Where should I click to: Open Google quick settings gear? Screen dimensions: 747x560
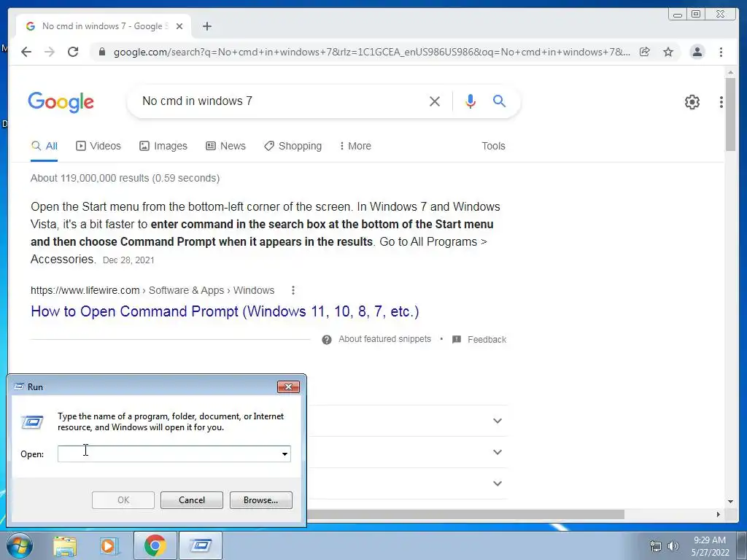click(x=692, y=101)
